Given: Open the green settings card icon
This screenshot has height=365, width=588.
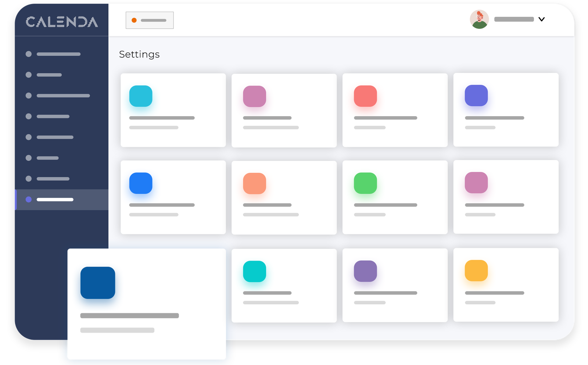Looking at the screenshot, I should point(366,183).
